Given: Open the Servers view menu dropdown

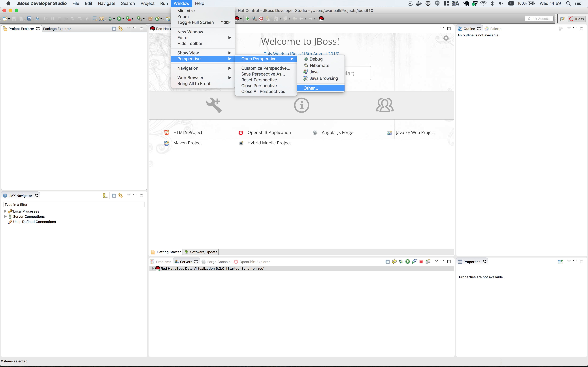Looking at the screenshot, I should [x=436, y=261].
